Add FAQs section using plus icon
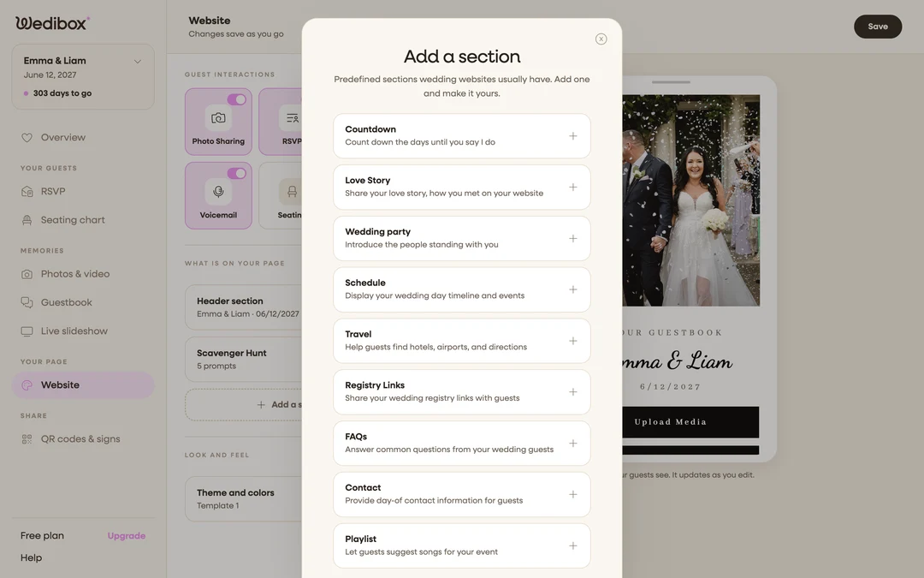 tap(572, 444)
